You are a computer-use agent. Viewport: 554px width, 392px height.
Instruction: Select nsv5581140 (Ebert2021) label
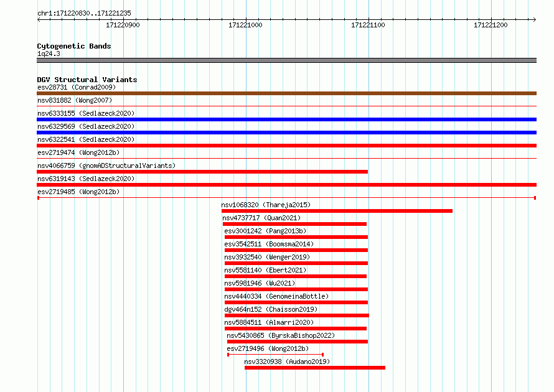click(265, 270)
